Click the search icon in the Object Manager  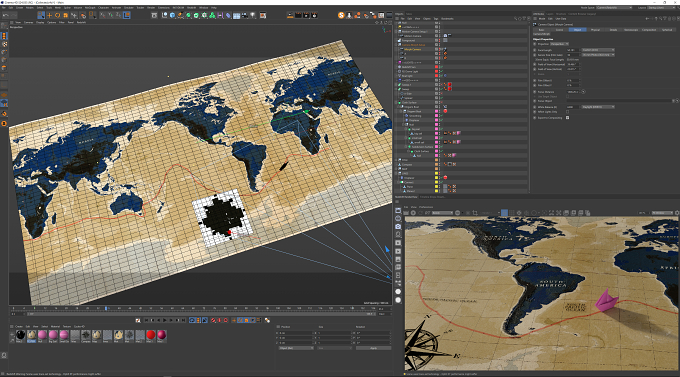point(515,19)
